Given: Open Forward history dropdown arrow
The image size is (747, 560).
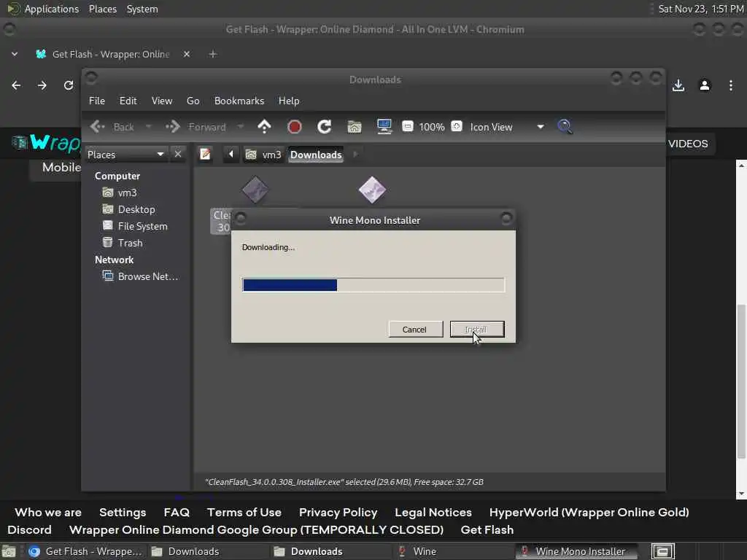Looking at the screenshot, I should [240, 127].
